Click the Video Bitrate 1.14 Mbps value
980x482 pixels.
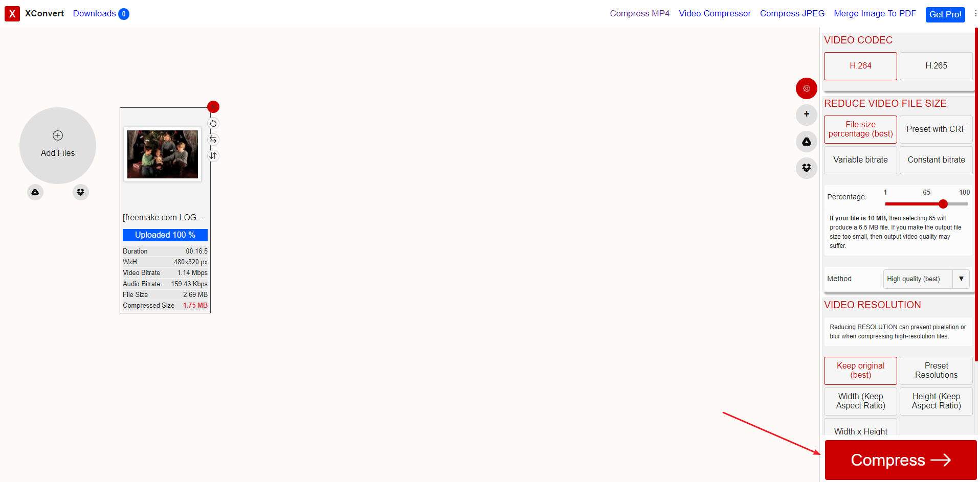click(x=192, y=273)
